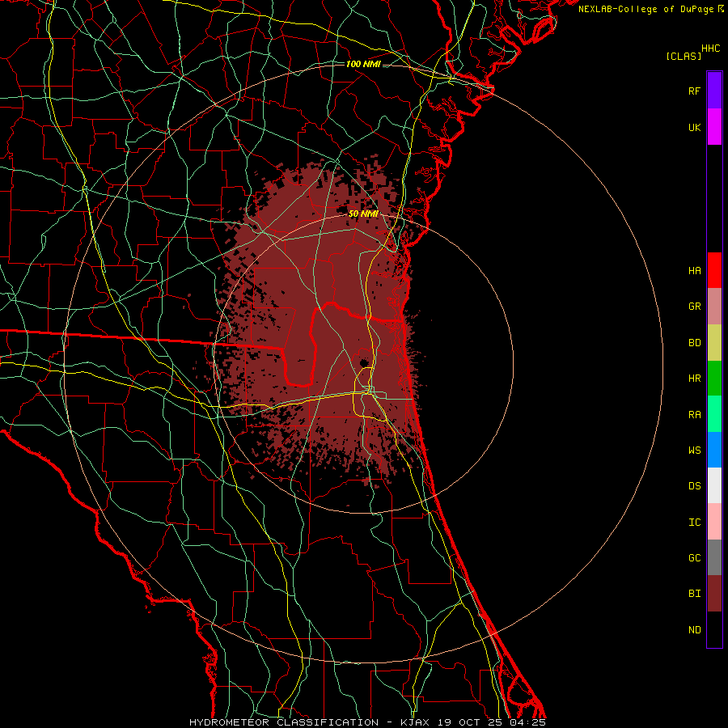Click the 50 NMI range ring label
The image size is (728, 728).
pos(363,214)
